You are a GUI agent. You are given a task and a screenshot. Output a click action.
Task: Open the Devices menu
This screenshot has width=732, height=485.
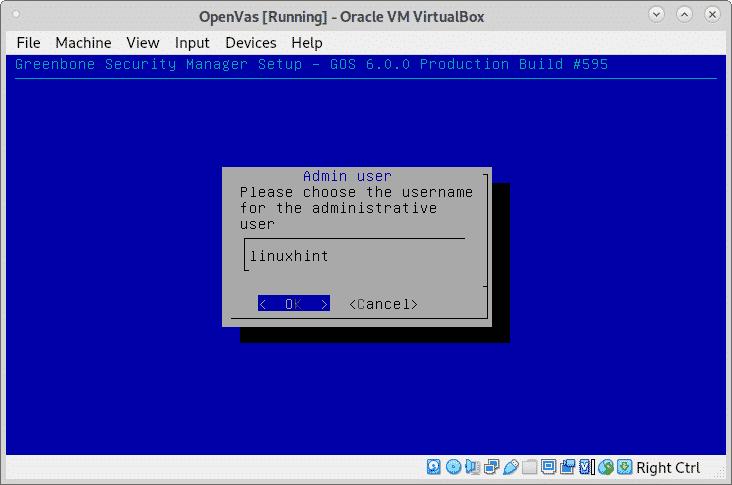[251, 43]
